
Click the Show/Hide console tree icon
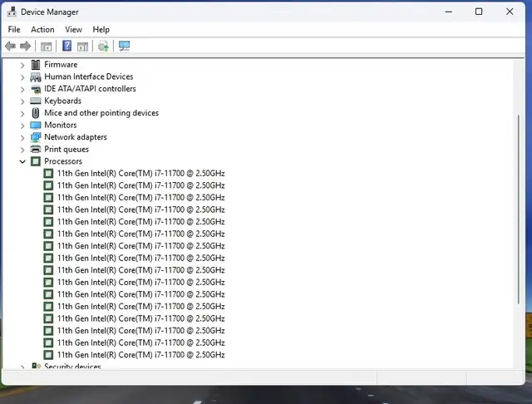tap(47, 46)
